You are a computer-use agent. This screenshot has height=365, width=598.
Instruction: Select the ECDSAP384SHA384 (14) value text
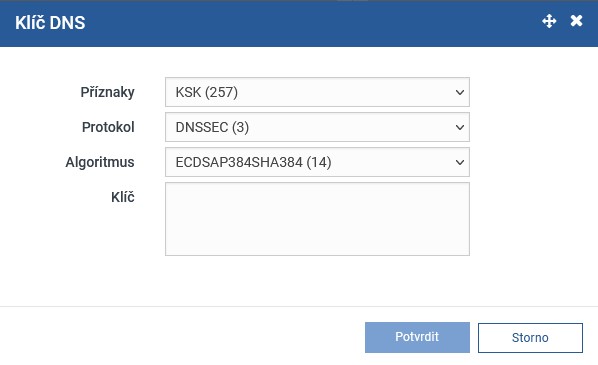pyautogui.click(x=253, y=162)
